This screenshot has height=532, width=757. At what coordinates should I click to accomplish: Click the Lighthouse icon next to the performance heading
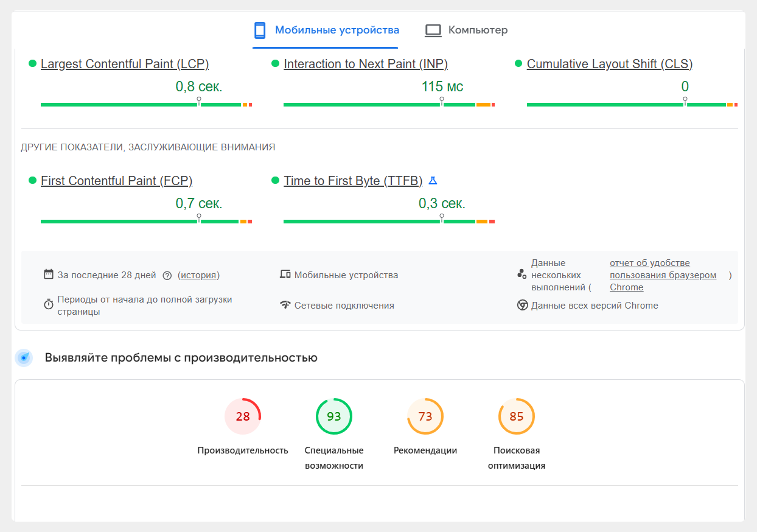[x=24, y=358]
